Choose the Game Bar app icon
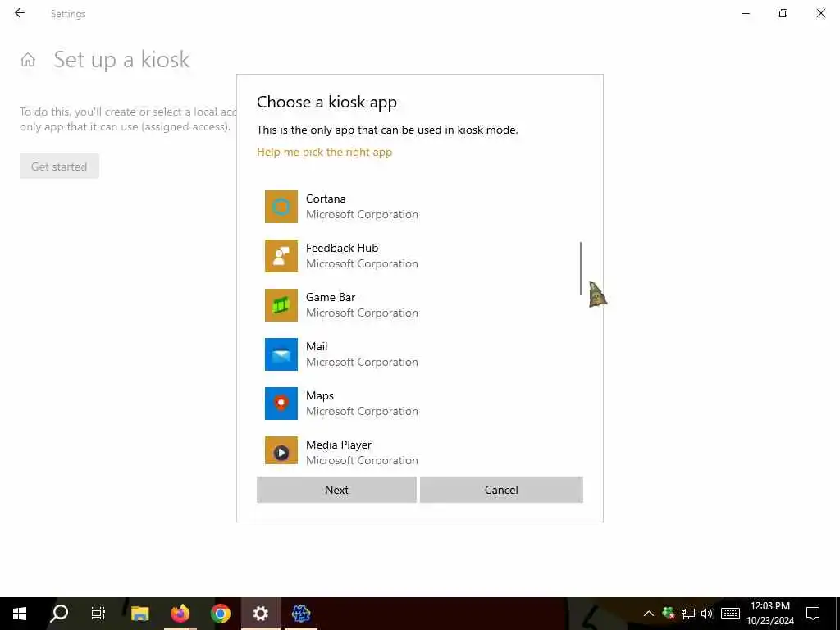This screenshot has height=630, width=840. [x=281, y=305]
